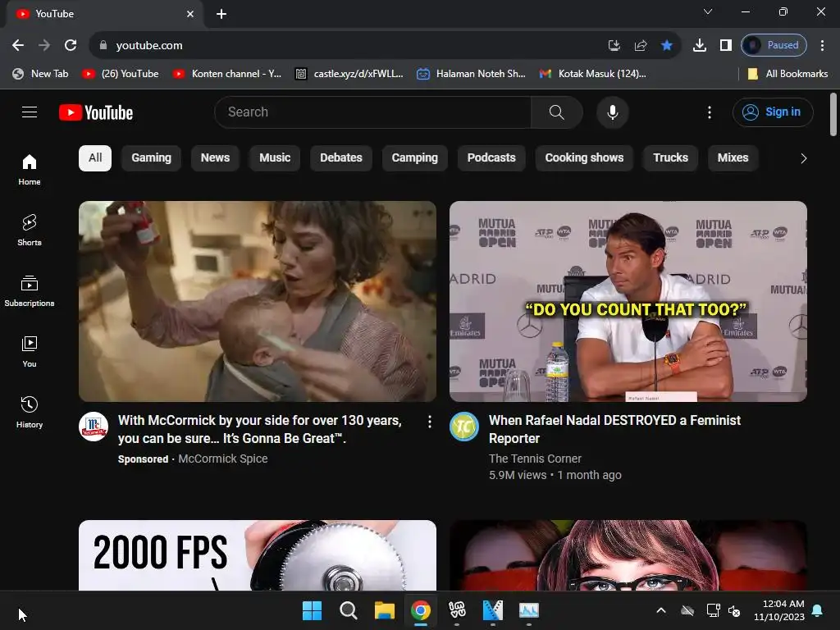
Task: Click the Sign in button
Action: pyautogui.click(x=773, y=112)
